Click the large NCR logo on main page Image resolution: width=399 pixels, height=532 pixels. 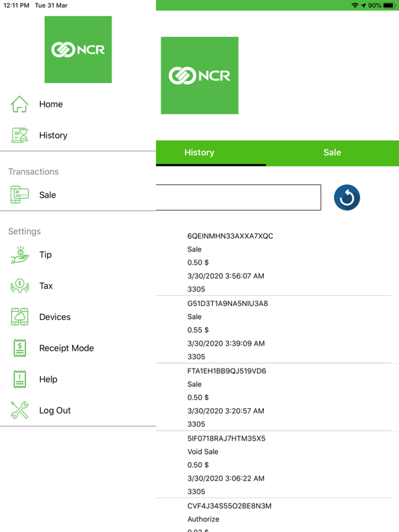(x=199, y=76)
